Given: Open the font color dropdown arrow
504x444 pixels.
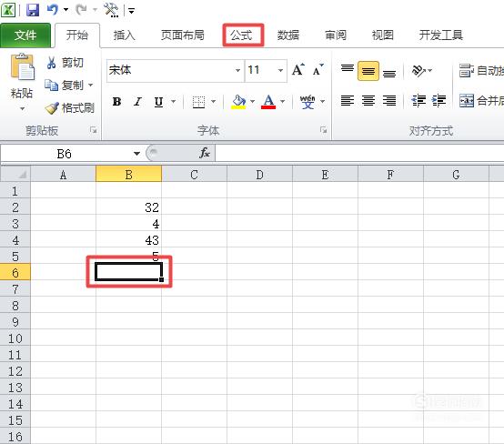Looking at the screenshot, I should (283, 102).
